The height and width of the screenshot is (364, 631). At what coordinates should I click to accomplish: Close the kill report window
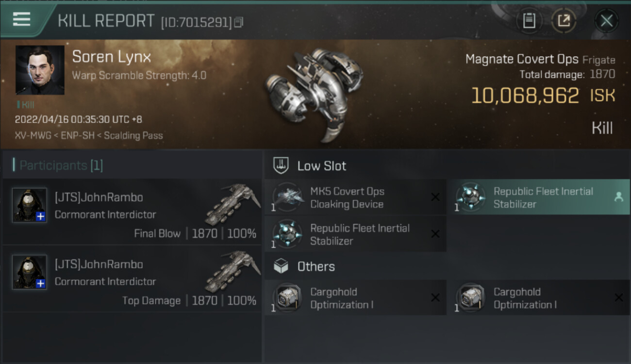[x=606, y=21]
